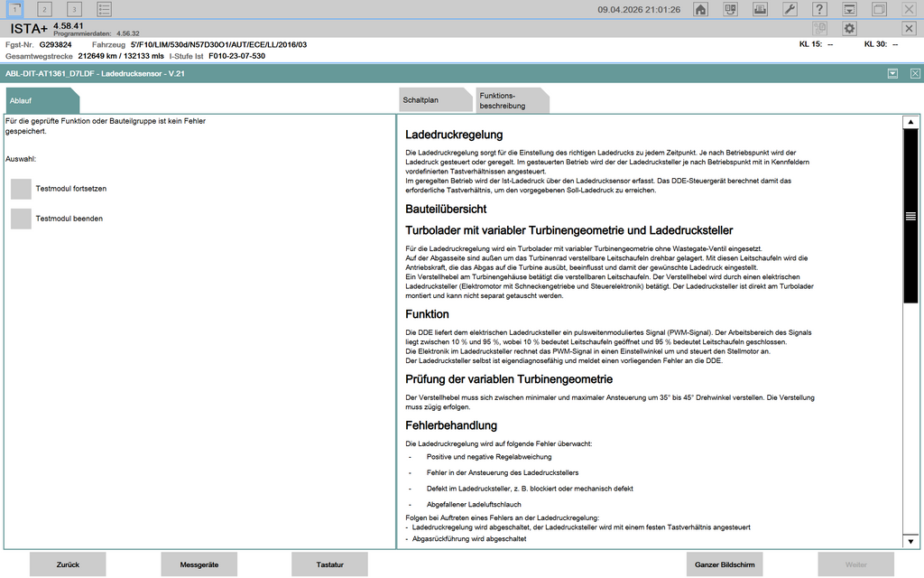The height and width of the screenshot is (578, 924).
Task: Open the vehicle connection manager icon
Action: tap(730, 9)
